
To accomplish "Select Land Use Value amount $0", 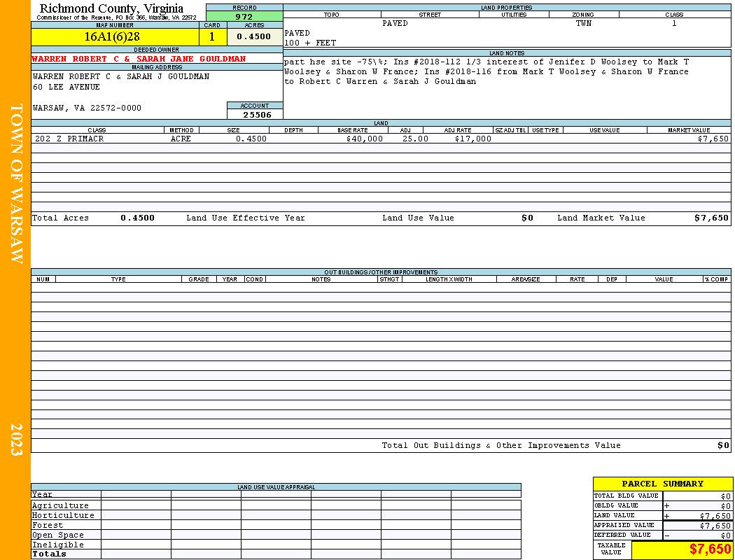I will tap(527, 218).
